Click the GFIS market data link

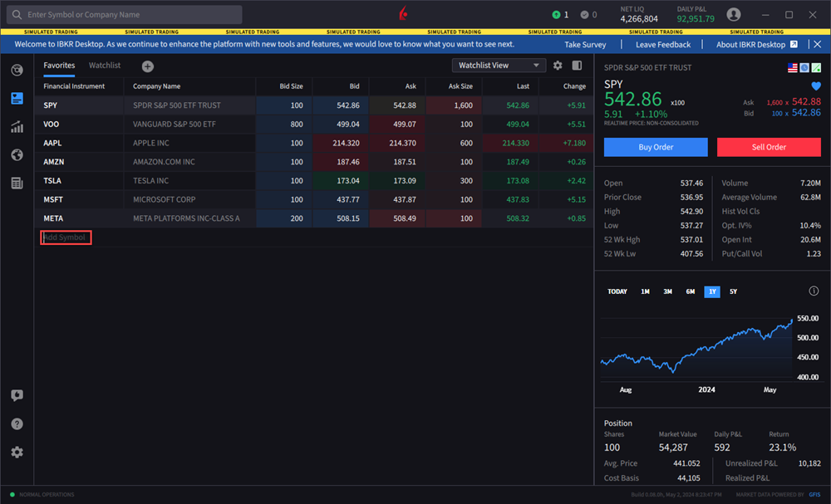click(x=814, y=495)
